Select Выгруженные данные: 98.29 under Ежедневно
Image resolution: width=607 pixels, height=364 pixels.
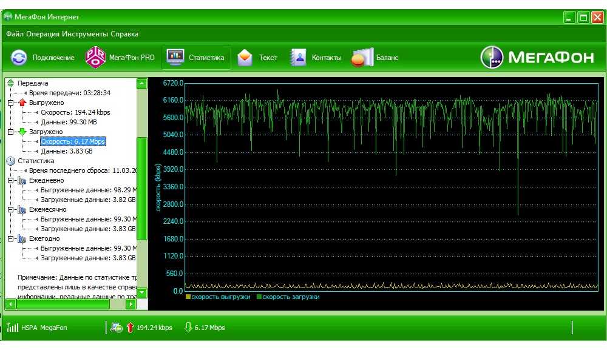click(x=89, y=190)
